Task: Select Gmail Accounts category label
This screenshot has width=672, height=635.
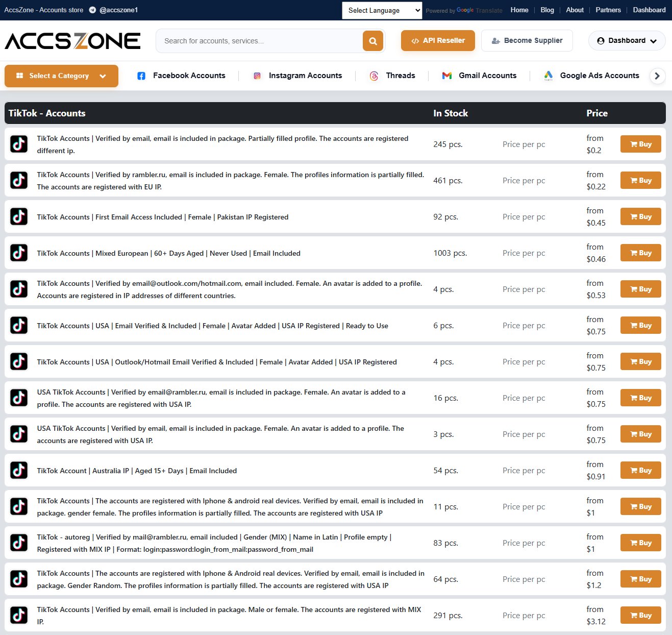Action: pyautogui.click(x=487, y=76)
